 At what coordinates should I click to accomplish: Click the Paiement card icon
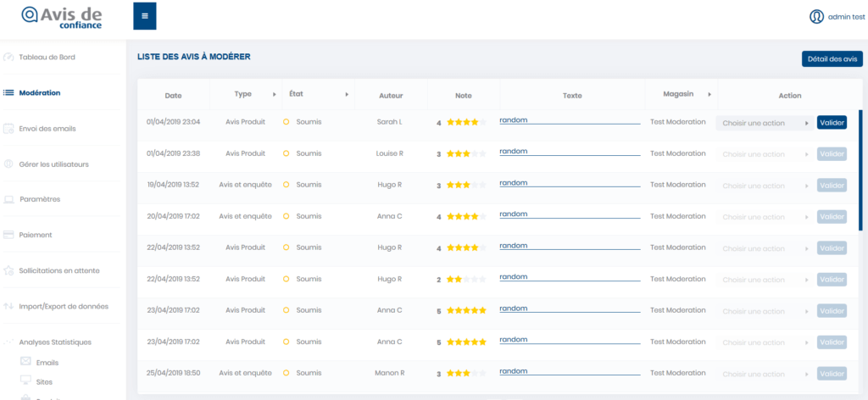8,235
